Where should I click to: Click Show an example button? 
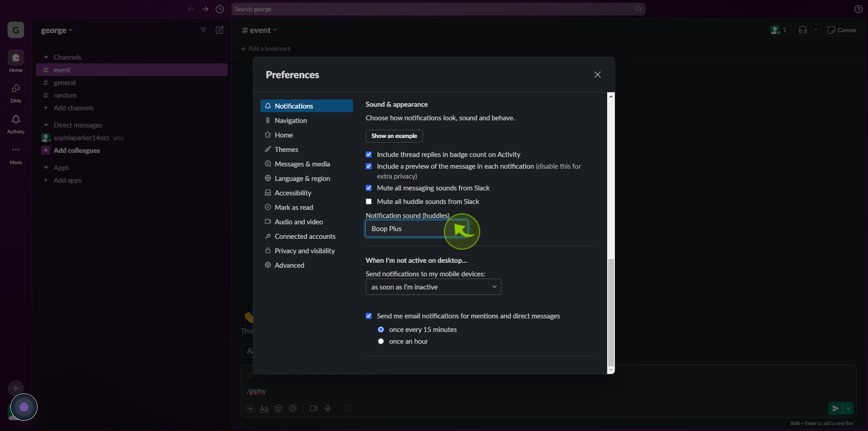[x=394, y=136]
